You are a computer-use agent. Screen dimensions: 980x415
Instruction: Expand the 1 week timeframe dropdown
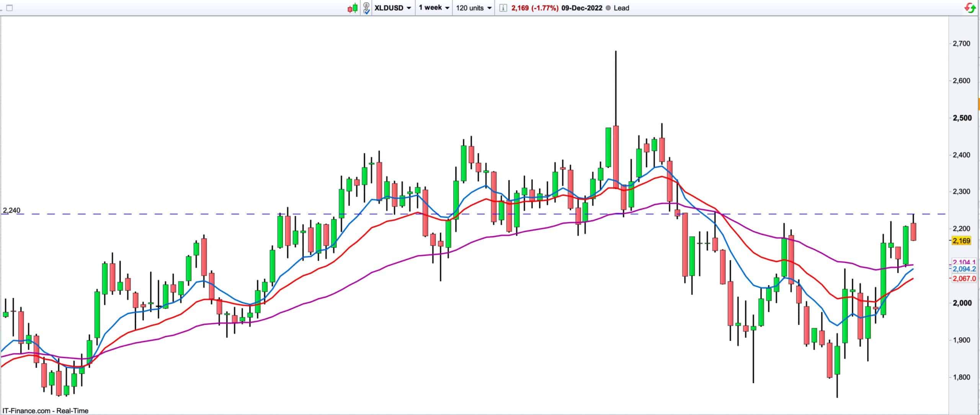[434, 8]
